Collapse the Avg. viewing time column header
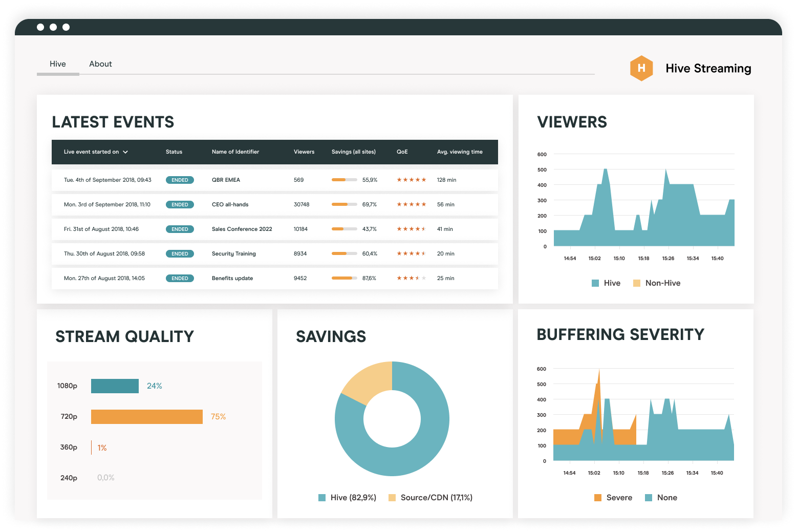The width and height of the screenshot is (797, 532). [x=460, y=152]
